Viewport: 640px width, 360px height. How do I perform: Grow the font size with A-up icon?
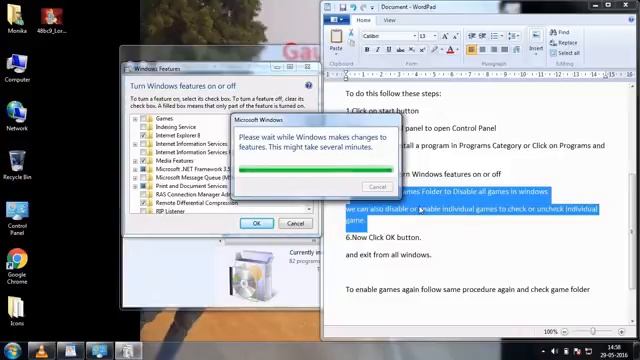point(445,36)
